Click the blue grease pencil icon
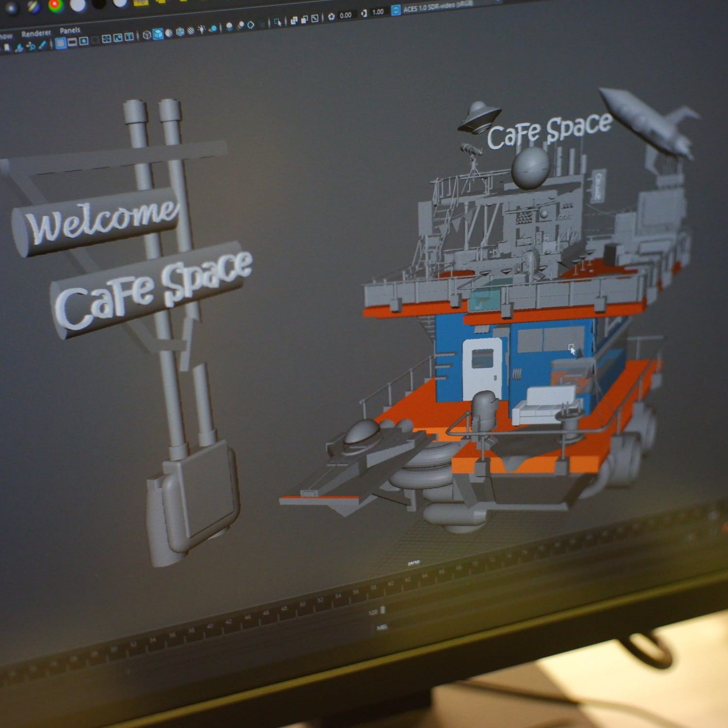Viewport: 728px width, 728px height. pos(42,45)
